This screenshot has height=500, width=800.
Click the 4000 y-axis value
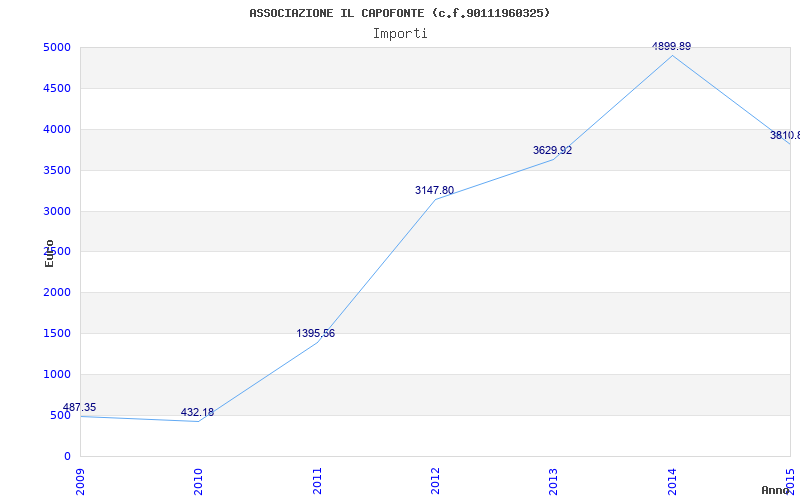tap(57, 129)
